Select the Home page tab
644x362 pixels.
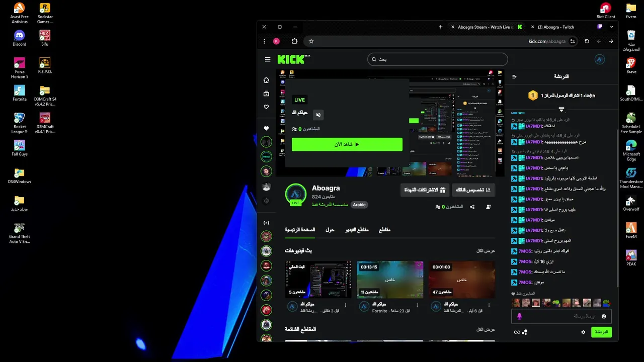click(x=300, y=230)
